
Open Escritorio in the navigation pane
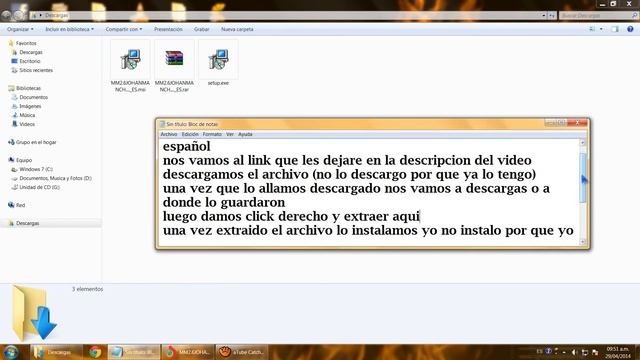[30, 61]
